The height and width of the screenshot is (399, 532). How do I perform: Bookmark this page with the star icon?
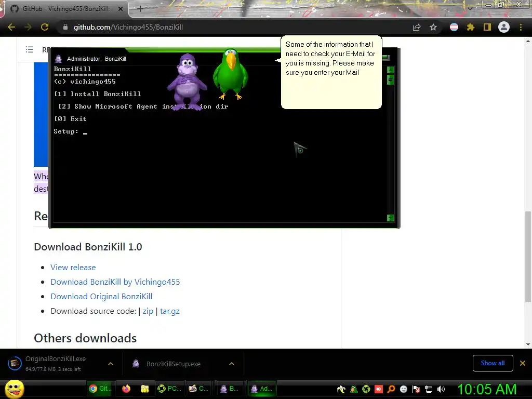[x=433, y=27]
